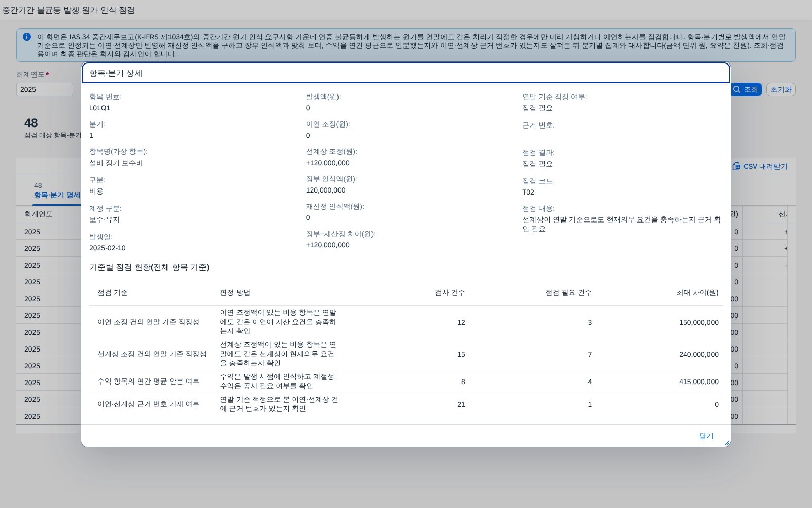The height and width of the screenshot is (508, 812).
Task: Click the 장부 인식액 value 120,000,000
Action: [x=325, y=190]
